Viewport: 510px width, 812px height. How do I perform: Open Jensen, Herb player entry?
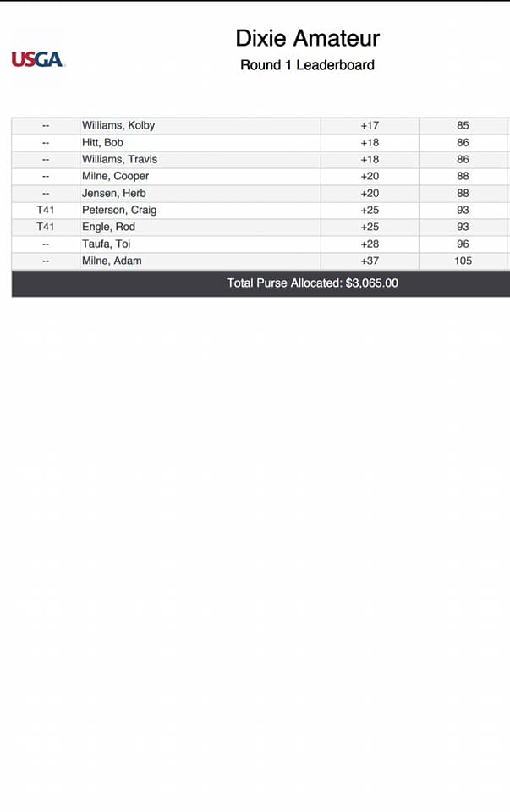pyautogui.click(x=113, y=193)
